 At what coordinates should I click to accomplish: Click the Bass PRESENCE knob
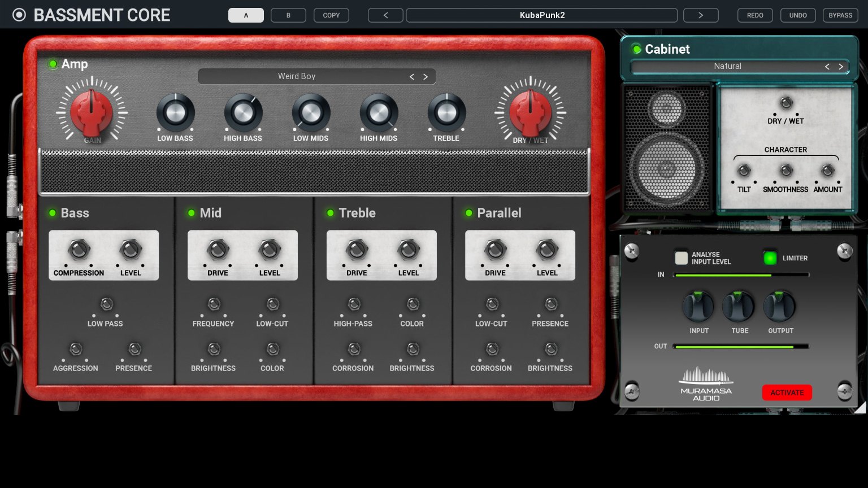pos(134,349)
